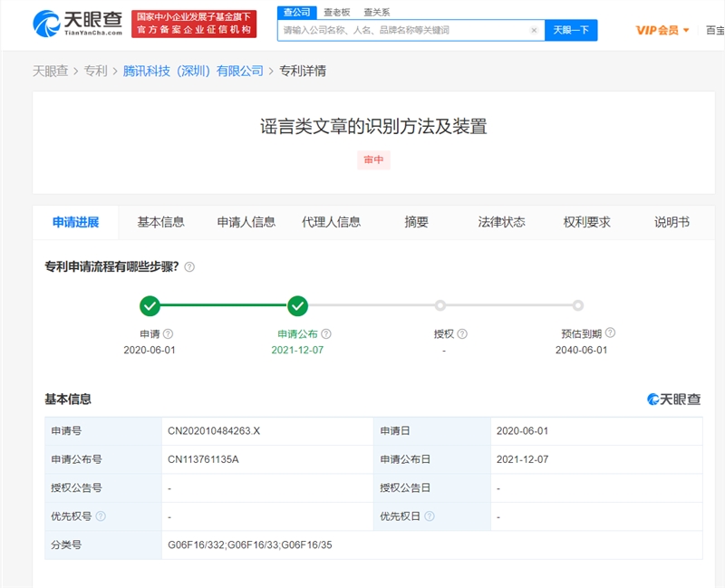Clear the search box with the X icon
The image size is (725, 588).
pyautogui.click(x=534, y=30)
